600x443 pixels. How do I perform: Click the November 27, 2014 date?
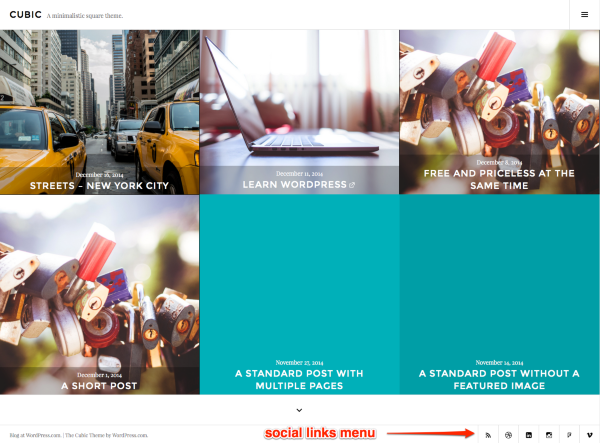click(299, 363)
